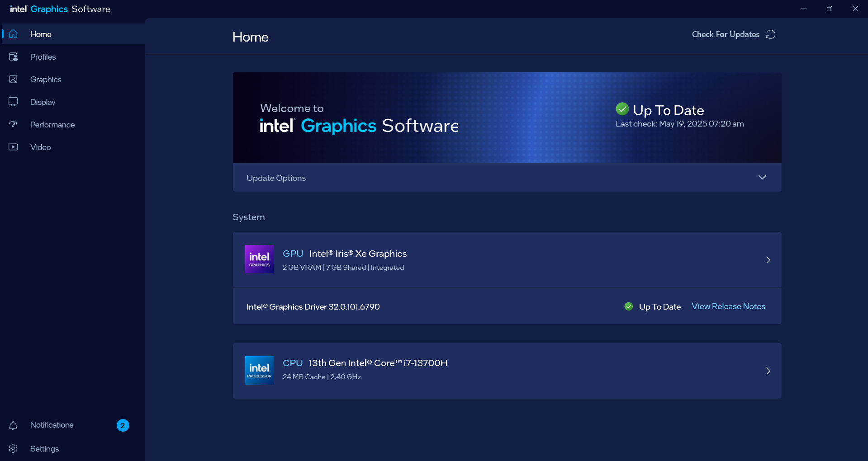Click the Last check date text
This screenshot has height=461, width=868.
coord(679,124)
